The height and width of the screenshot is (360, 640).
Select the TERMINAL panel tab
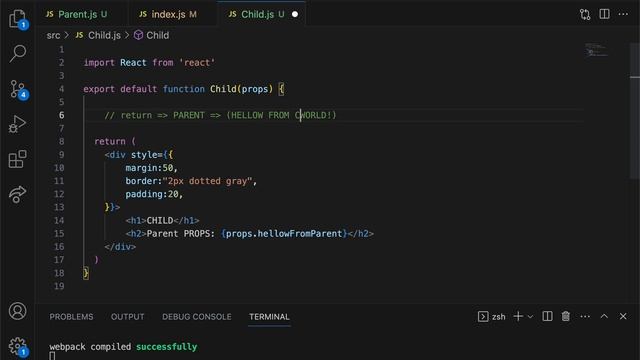tap(269, 317)
